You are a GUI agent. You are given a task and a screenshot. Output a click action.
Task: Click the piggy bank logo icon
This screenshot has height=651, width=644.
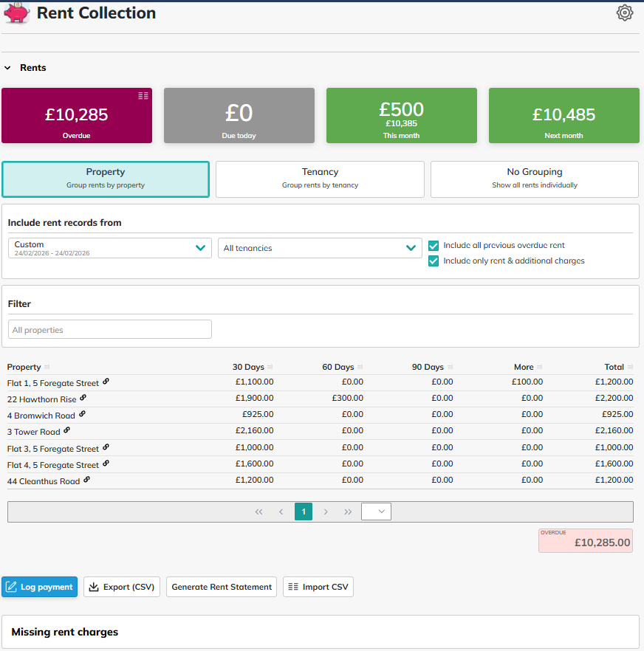point(16,13)
